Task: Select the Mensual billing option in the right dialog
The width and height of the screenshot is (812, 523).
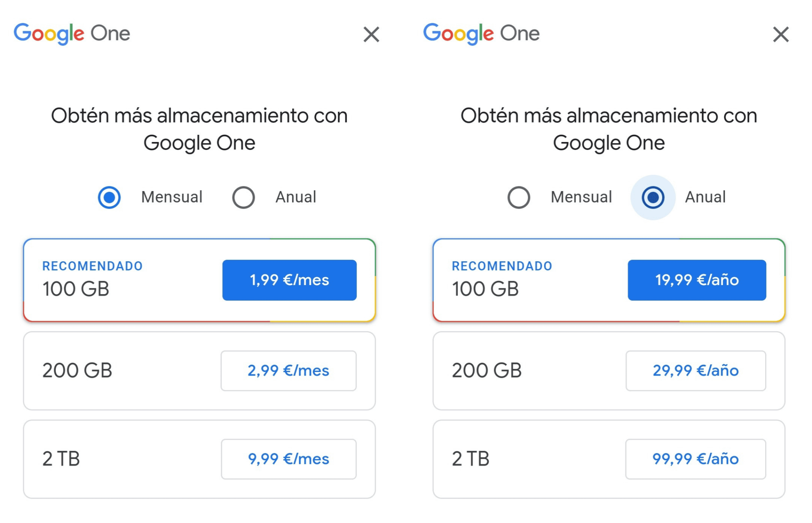Action: click(x=519, y=197)
